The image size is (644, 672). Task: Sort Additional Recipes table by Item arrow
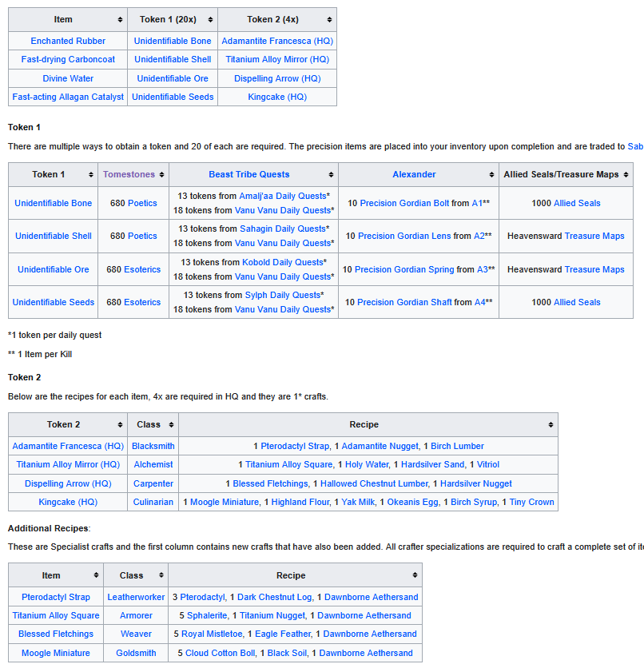point(96,575)
